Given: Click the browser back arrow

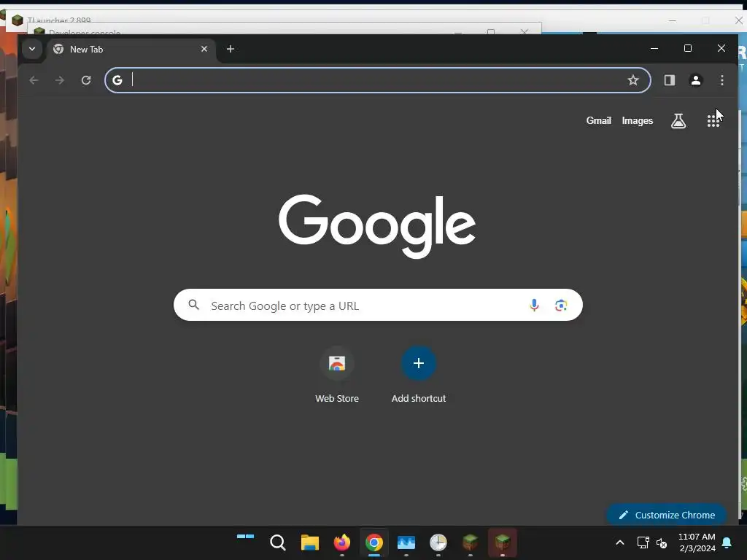Looking at the screenshot, I should tap(34, 80).
